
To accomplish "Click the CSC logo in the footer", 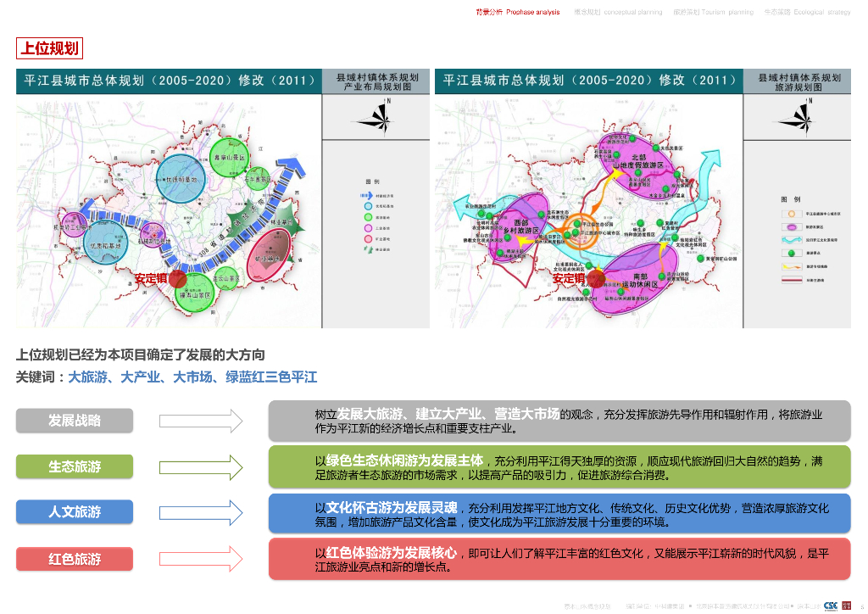I will (x=831, y=606).
